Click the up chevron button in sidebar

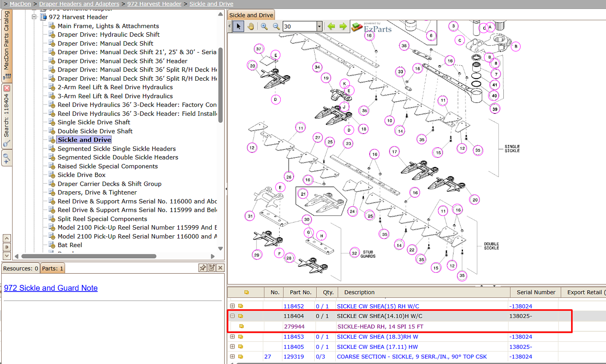click(6, 238)
